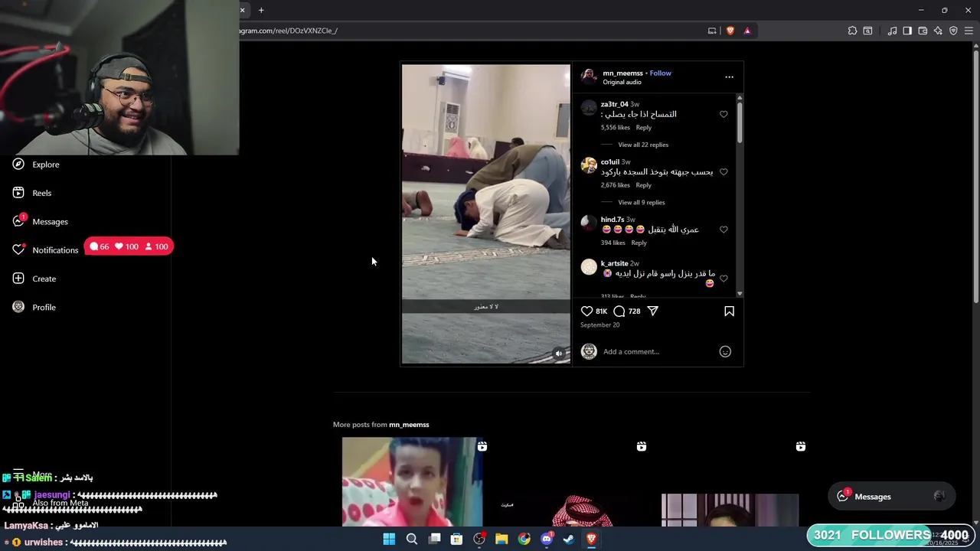Open Brave Leo AI sparkle icon

pos(938,31)
